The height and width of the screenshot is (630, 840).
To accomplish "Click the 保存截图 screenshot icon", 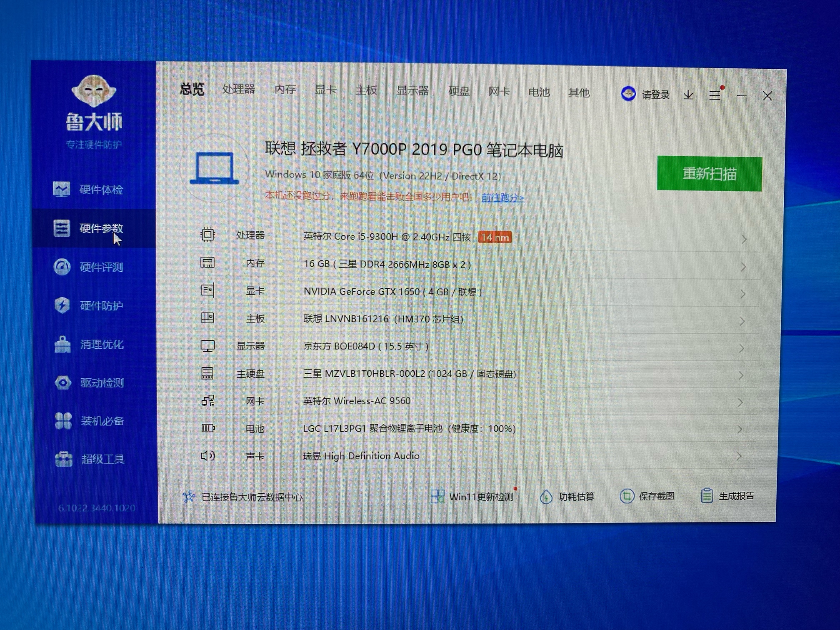I will (627, 496).
